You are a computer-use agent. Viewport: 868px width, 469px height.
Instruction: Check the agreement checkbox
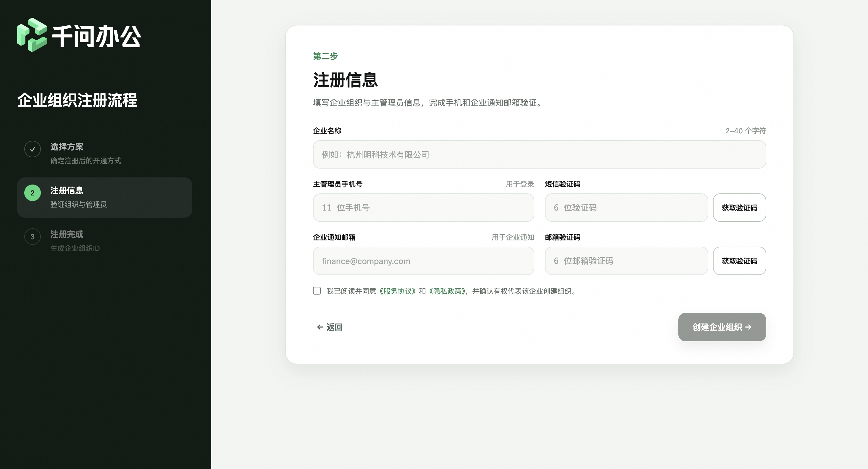(317, 291)
